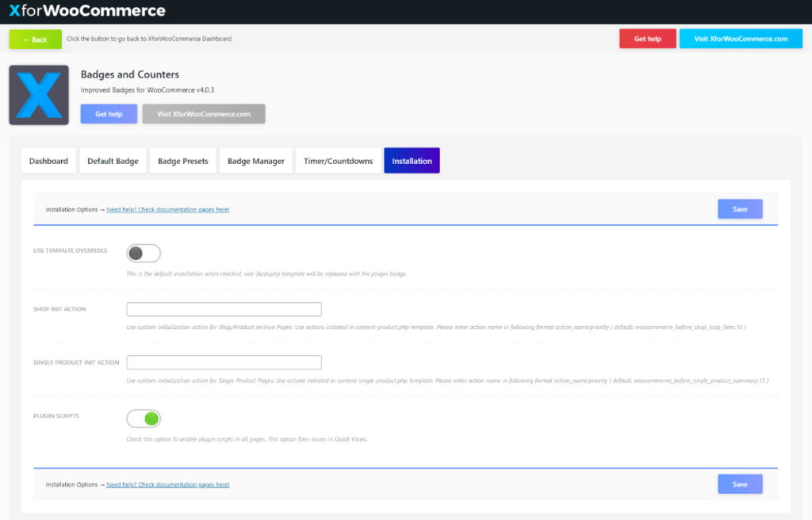Click the sale-flash.php template description text
Viewport: 812px width, 520px height.
[266, 274]
